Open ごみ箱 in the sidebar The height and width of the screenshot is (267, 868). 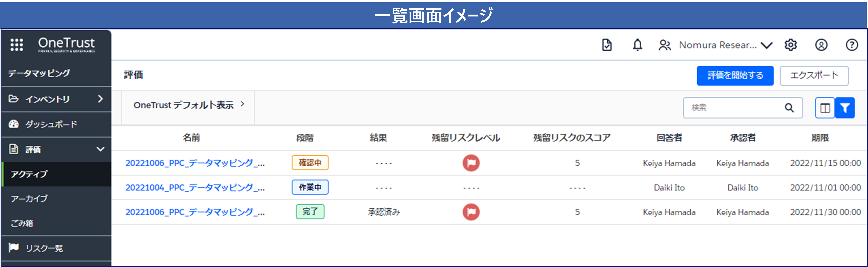click(x=56, y=223)
